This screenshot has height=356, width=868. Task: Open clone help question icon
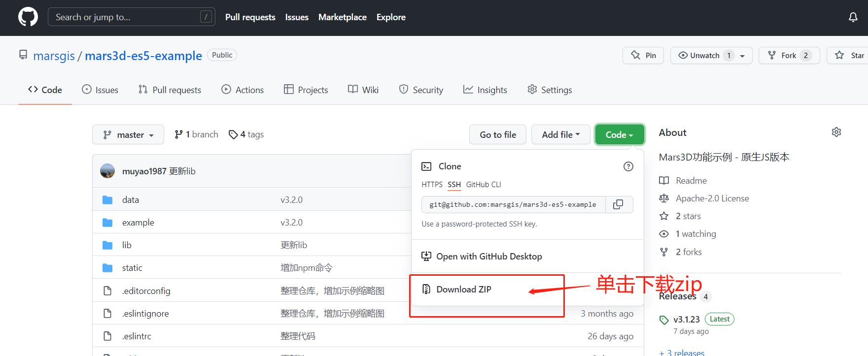pos(628,166)
